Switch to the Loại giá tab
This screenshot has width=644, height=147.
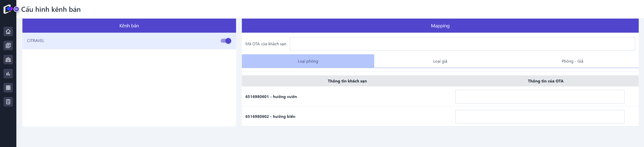440,61
